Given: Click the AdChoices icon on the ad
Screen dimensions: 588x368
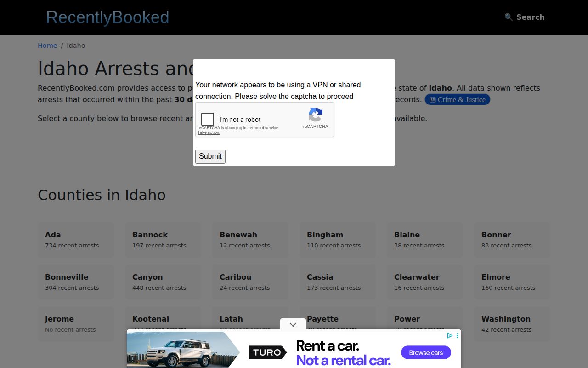Looking at the screenshot, I should [x=450, y=336].
